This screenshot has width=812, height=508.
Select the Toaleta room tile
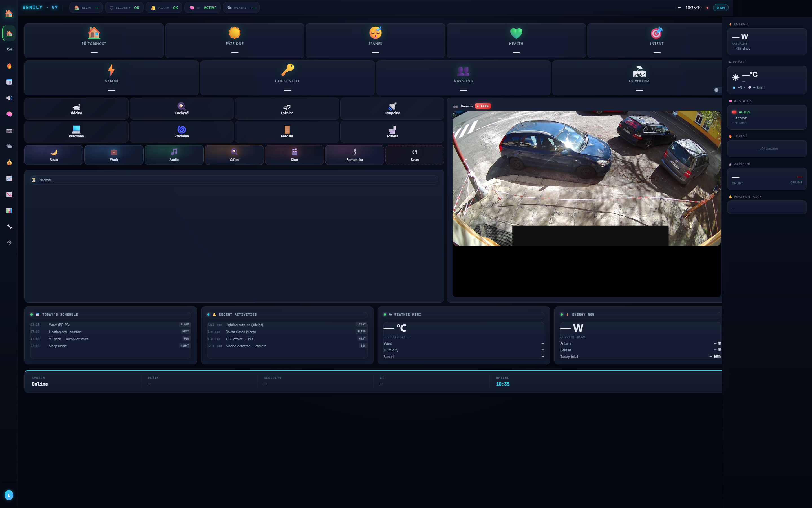(x=392, y=132)
